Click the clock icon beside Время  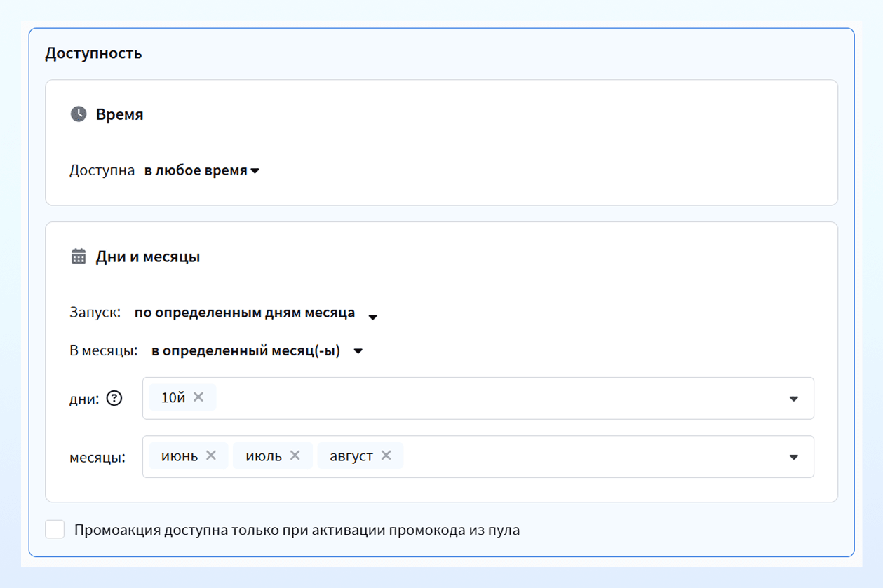pos(79,114)
